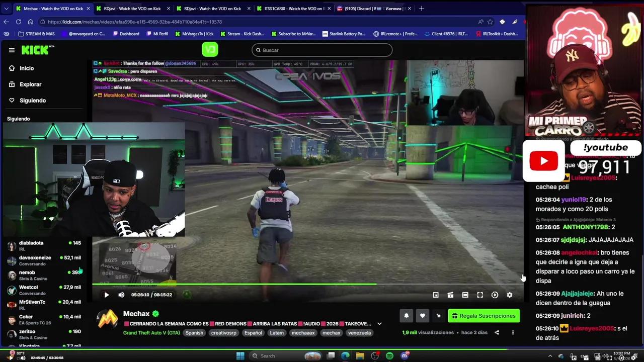The height and width of the screenshot is (362, 644).
Task: Enable picture-in-picture mini player
Action: (x=436, y=295)
